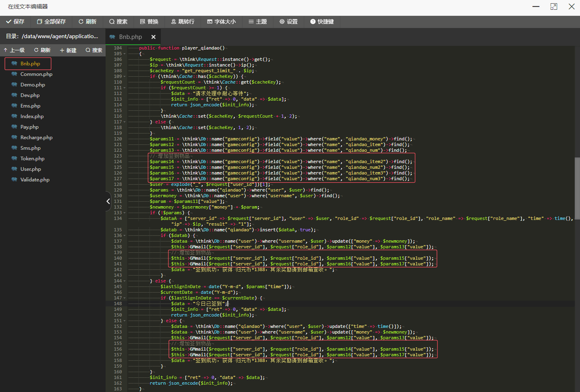This screenshot has width=580, height=392.
Task: Fold code block at line 109
Action: 125,76
